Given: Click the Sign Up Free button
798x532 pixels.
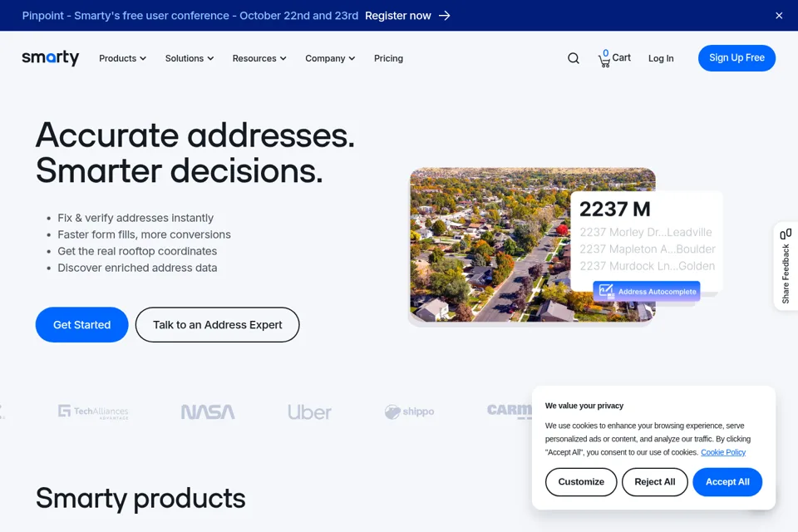Looking at the screenshot, I should tap(736, 58).
